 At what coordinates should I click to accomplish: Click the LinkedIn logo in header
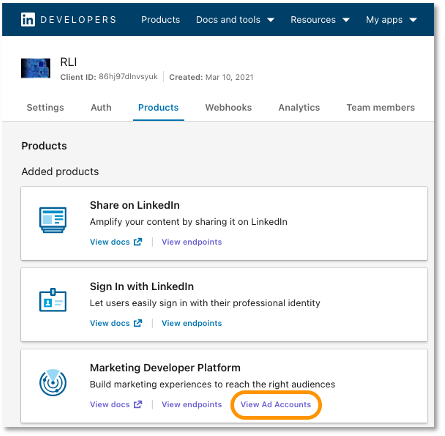tap(28, 20)
